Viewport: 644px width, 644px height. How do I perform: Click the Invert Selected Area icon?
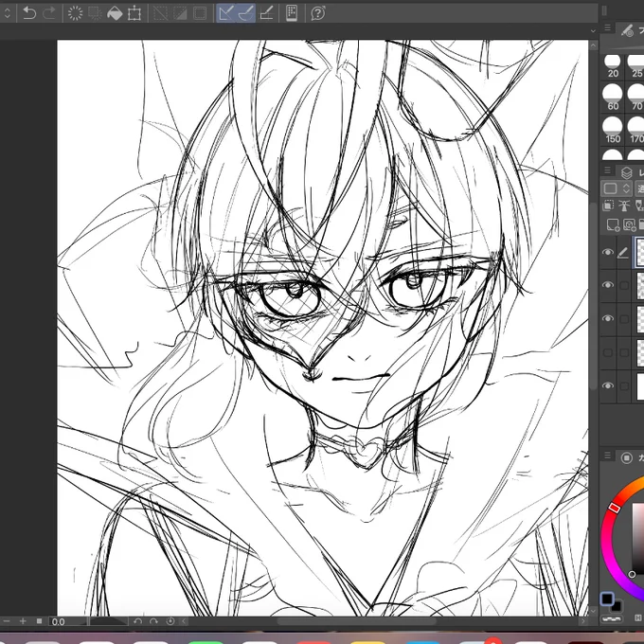(x=180, y=13)
